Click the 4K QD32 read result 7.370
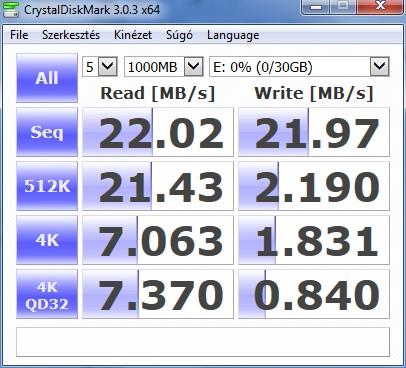The image size is (406, 368). point(158,294)
